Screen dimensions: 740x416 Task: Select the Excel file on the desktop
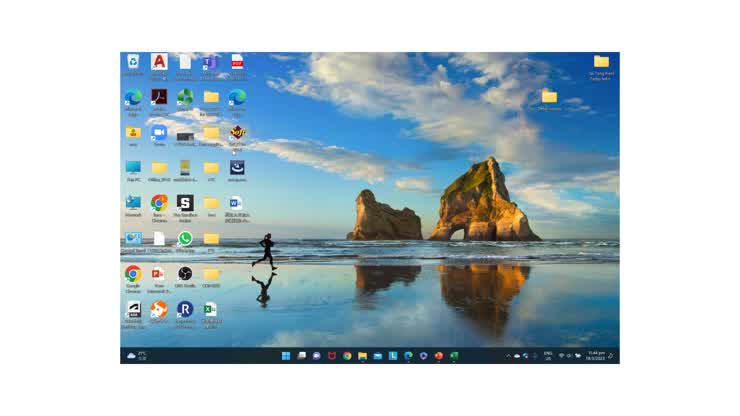pos(211,310)
